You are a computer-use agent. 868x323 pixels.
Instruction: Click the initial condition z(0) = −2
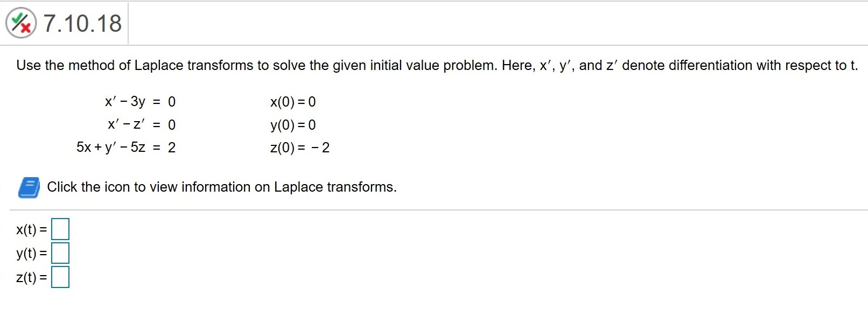pyautogui.click(x=300, y=148)
